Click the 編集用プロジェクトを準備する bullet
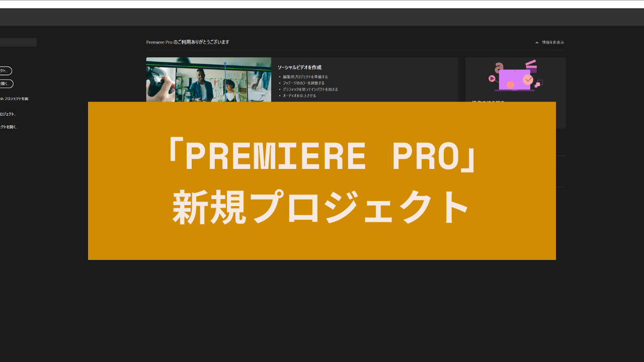644x362 pixels. pyautogui.click(x=305, y=77)
